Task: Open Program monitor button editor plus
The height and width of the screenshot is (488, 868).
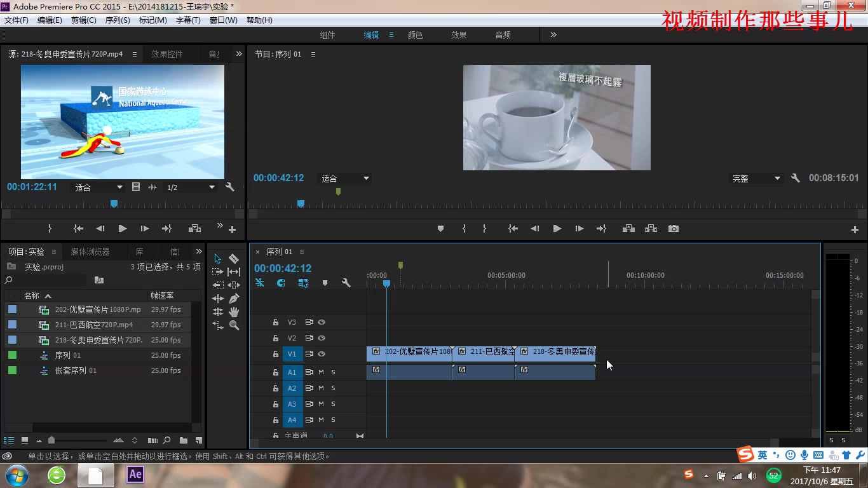Action: pos(855,229)
